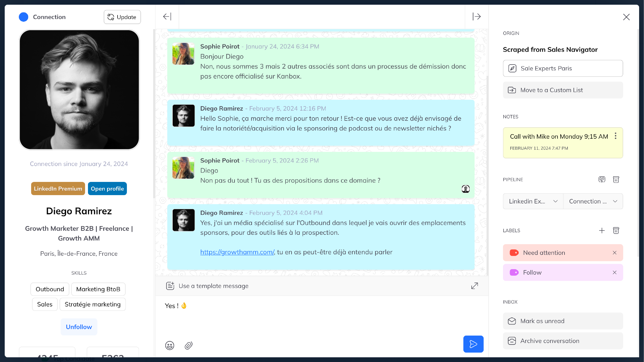The width and height of the screenshot is (644, 362).
Task: Open the Connection pipeline stage dropdown
Action: [593, 201]
